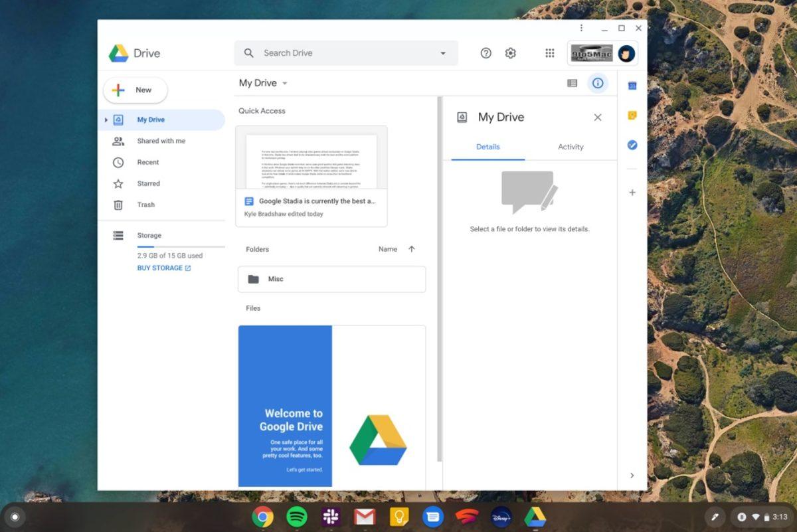797x532 pixels.
Task: Open the Google Calendar side panel
Action: click(632, 85)
